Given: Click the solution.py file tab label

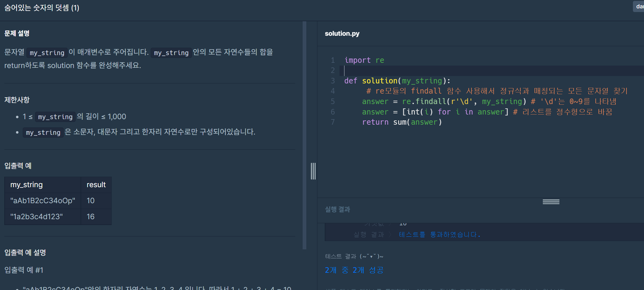Looking at the screenshot, I should pos(342,34).
